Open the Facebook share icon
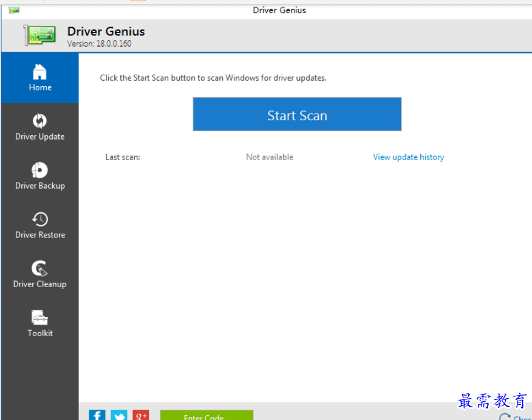This screenshot has height=420, width=532. pyautogui.click(x=97, y=415)
